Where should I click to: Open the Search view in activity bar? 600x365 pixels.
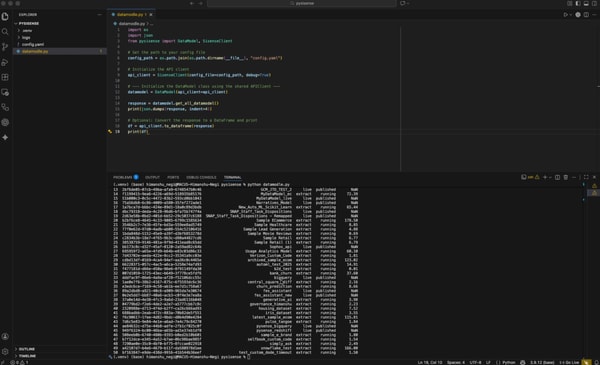pyautogui.click(x=5, y=31)
